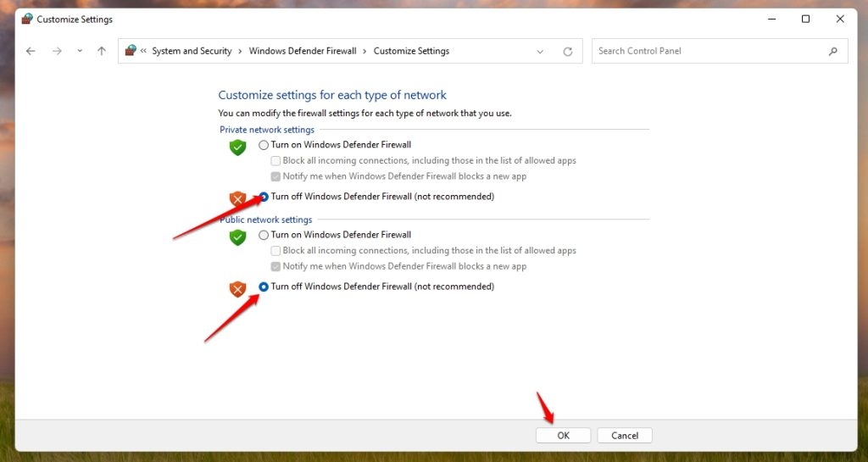Click text You can modify the firewall settings
This screenshot has height=462, width=868.
(364, 114)
